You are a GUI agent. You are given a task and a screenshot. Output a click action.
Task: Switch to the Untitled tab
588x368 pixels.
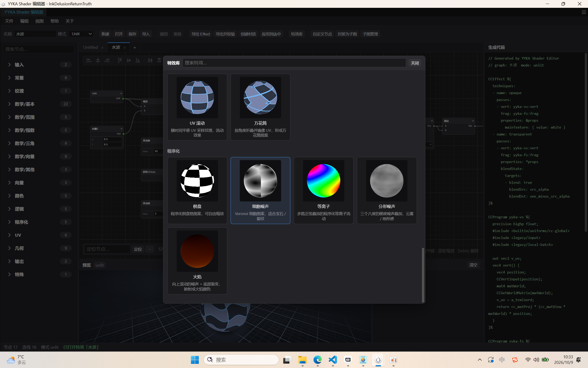(90, 47)
